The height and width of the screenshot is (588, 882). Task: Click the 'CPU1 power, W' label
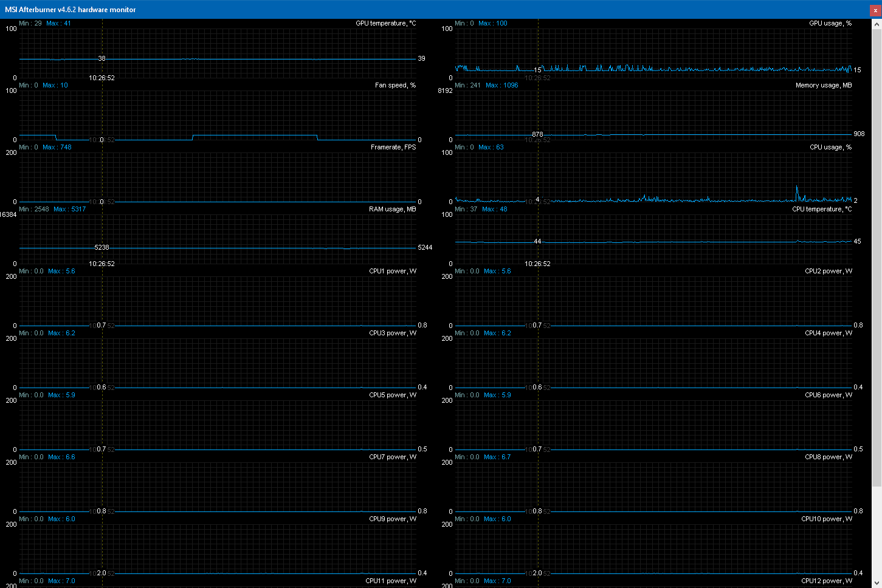[x=393, y=272]
